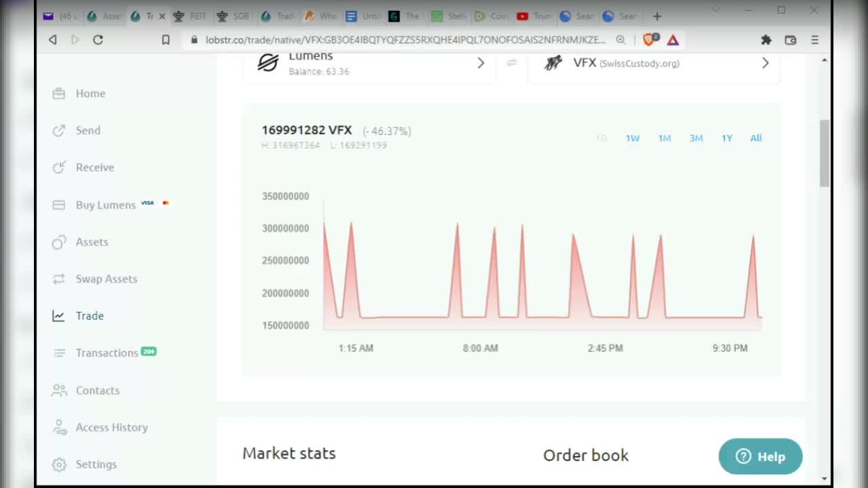Select the 1M chart range
The image size is (868, 488).
665,138
